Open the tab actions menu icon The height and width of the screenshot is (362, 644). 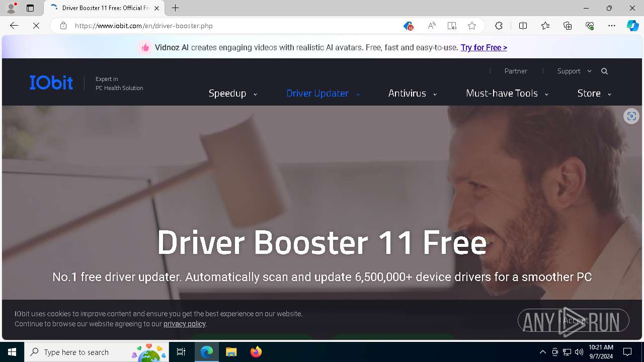(x=30, y=8)
